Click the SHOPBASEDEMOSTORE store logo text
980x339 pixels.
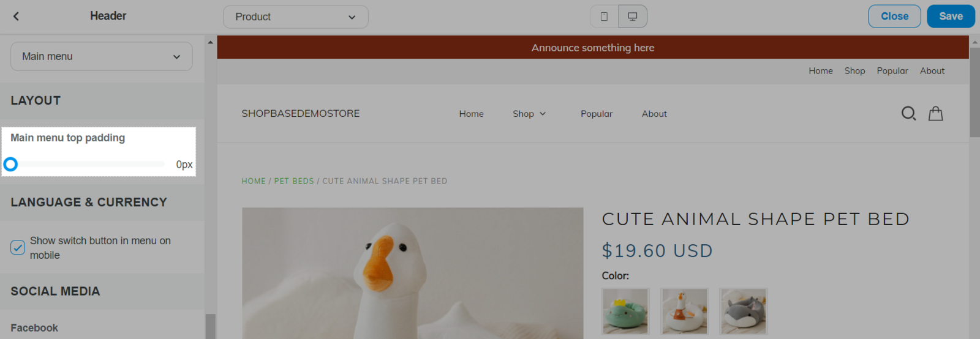(x=300, y=114)
